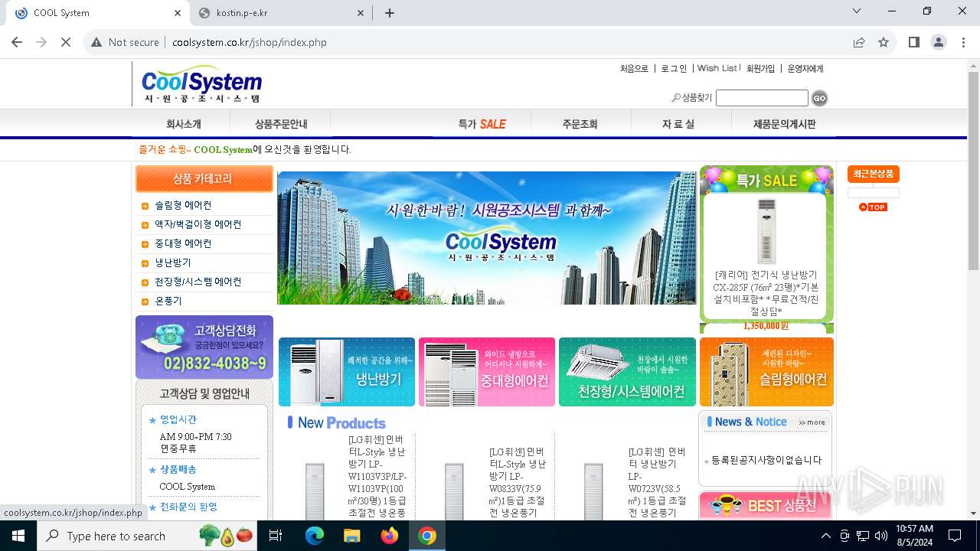Select 천장형/시스템 에어컨 category in sidebar
980x551 pixels.
coord(198,282)
